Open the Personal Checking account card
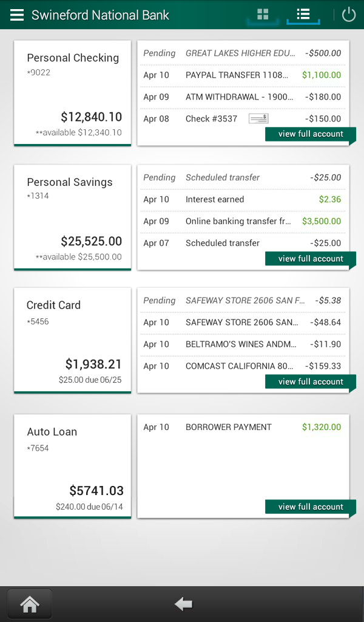The image size is (364, 622). pyautogui.click(x=72, y=93)
